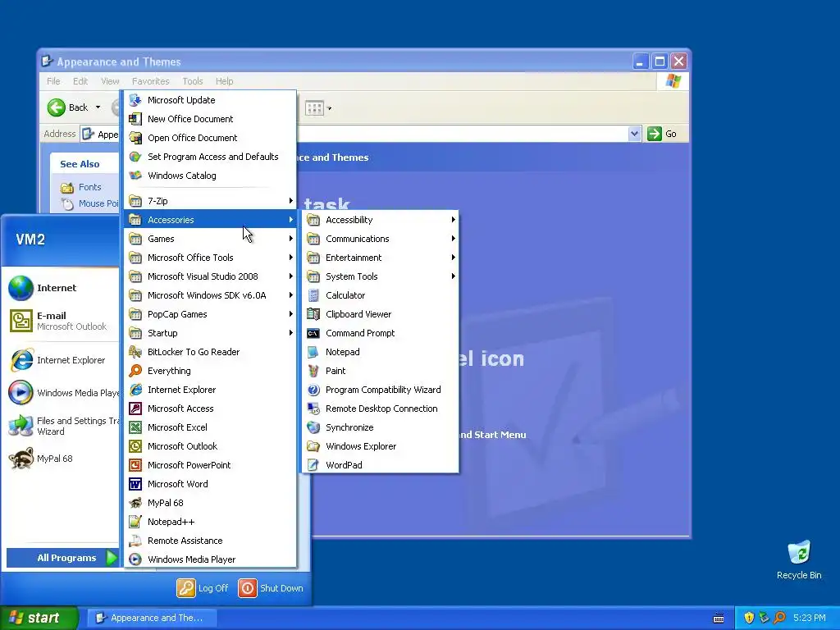Open address bar dropdown arrow
This screenshot has height=630, width=840.
(634, 134)
